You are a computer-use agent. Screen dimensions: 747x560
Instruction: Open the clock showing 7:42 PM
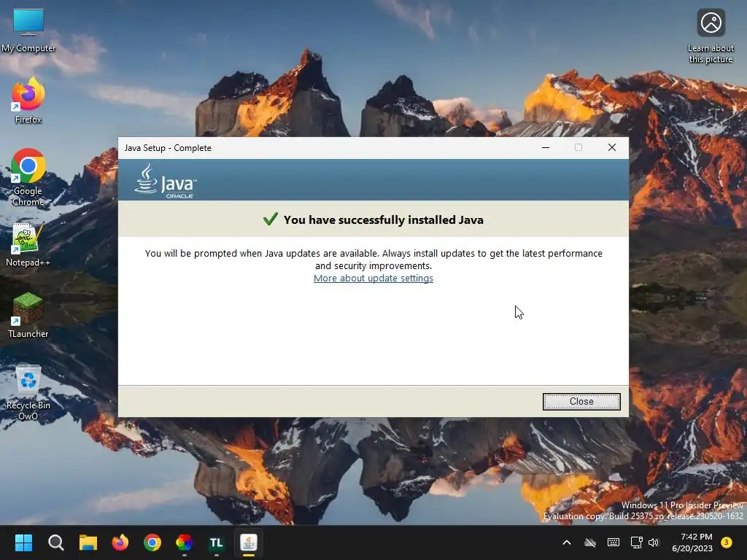point(692,542)
